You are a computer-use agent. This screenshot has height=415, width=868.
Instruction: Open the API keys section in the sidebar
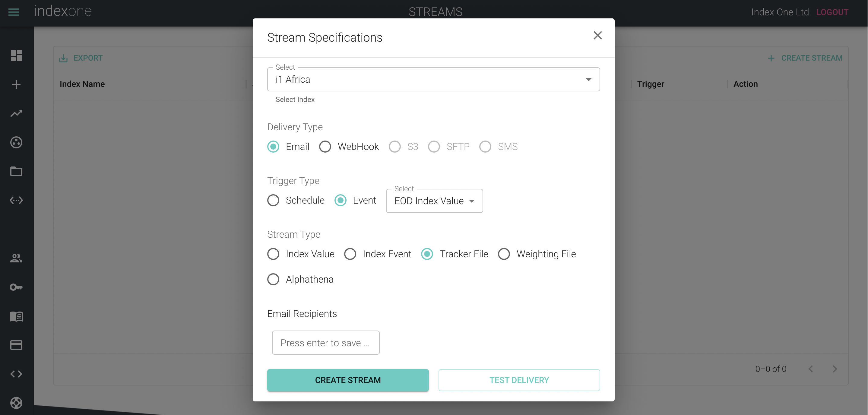(16, 287)
